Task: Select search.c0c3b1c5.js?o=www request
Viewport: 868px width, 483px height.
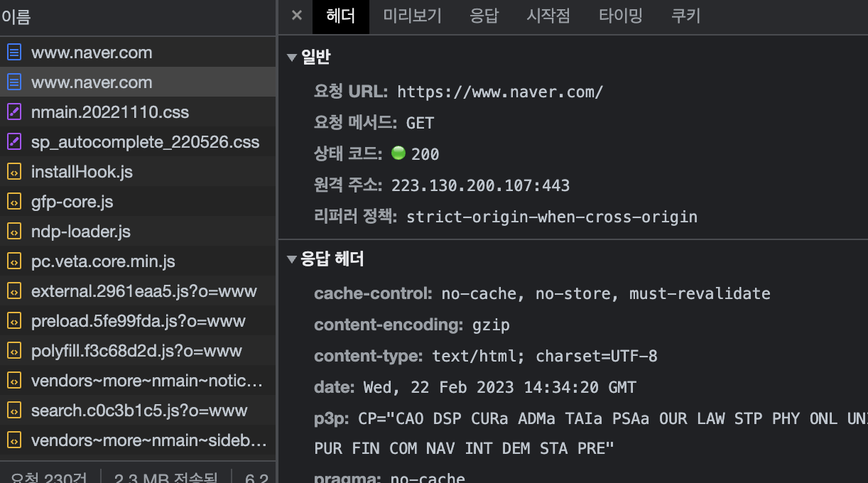Action: pos(138,411)
